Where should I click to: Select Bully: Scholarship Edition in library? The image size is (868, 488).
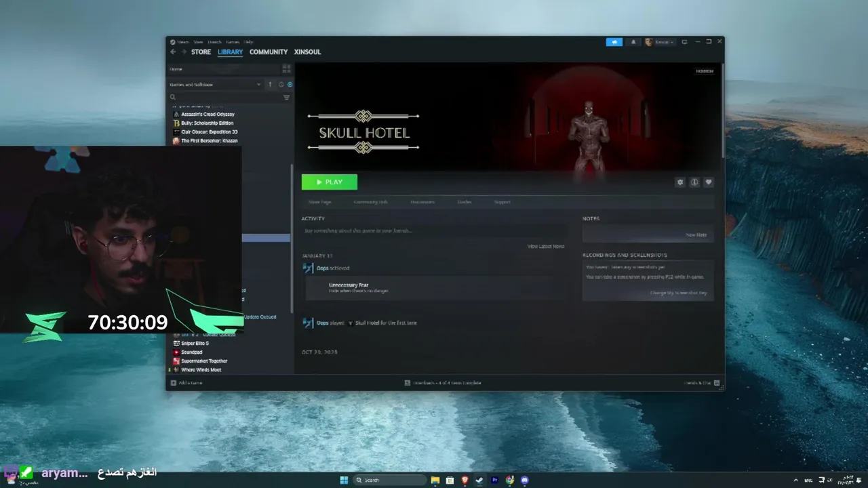click(x=207, y=123)
